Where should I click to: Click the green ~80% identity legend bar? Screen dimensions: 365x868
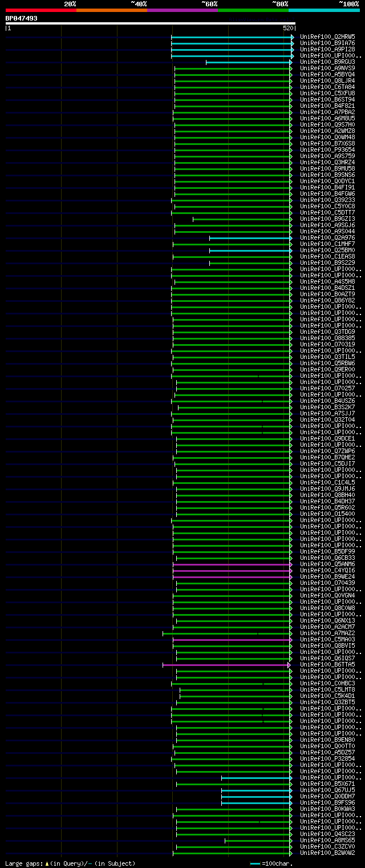[x=253, y=10]
